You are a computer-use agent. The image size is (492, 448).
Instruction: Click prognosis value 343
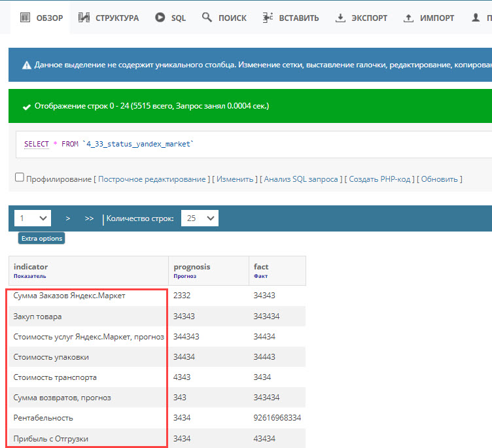(180, 398)
